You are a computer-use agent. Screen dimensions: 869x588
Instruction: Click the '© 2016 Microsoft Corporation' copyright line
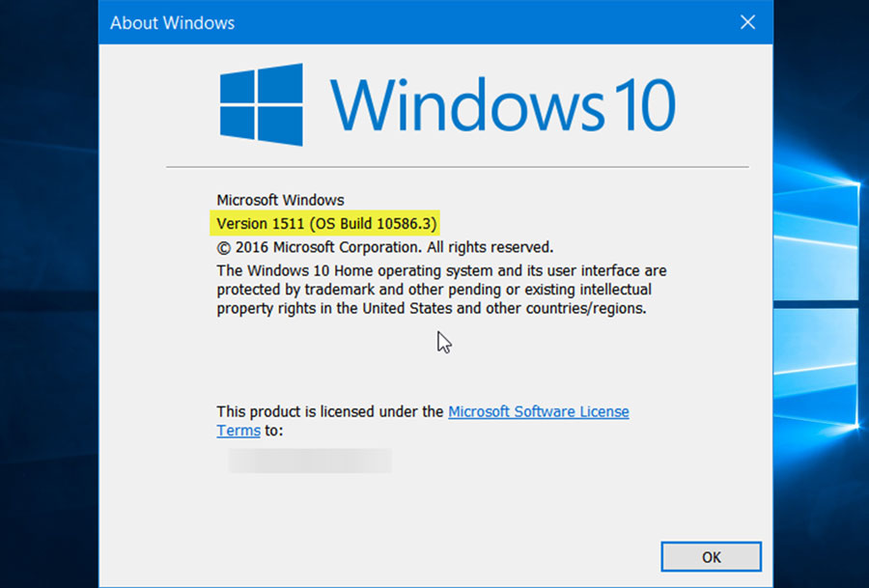coord(384,247)
